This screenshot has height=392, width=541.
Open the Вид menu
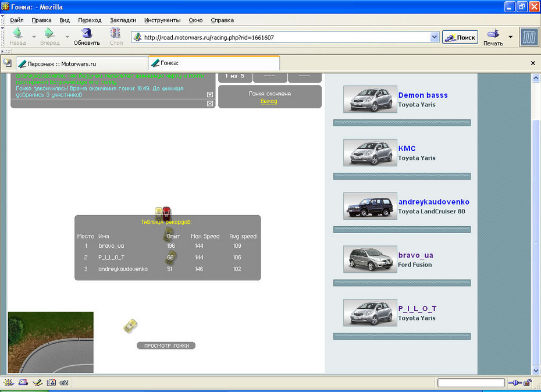coord(65,20)
